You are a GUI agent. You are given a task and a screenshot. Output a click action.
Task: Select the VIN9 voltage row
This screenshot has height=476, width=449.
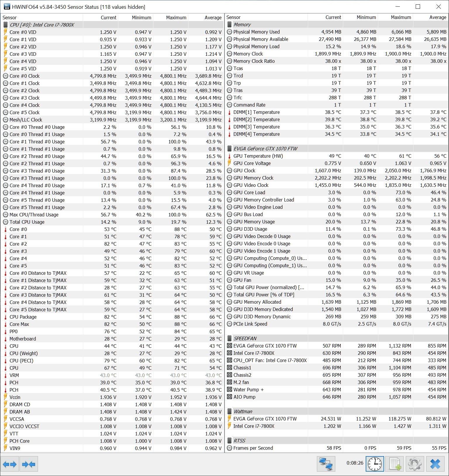click(112, 448)
